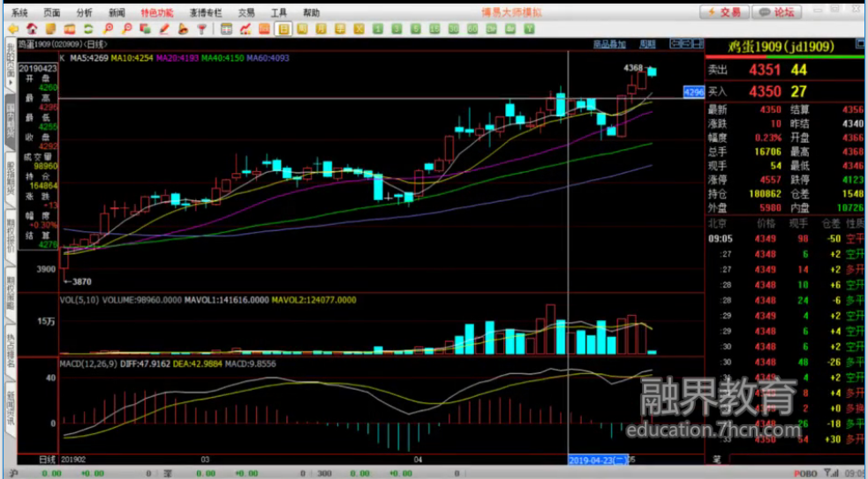Image resolution: width=868 pixels, height=479 pixels.
Task: Click the 2019-04-23 date label on timeline
Action: click(596, 460)
